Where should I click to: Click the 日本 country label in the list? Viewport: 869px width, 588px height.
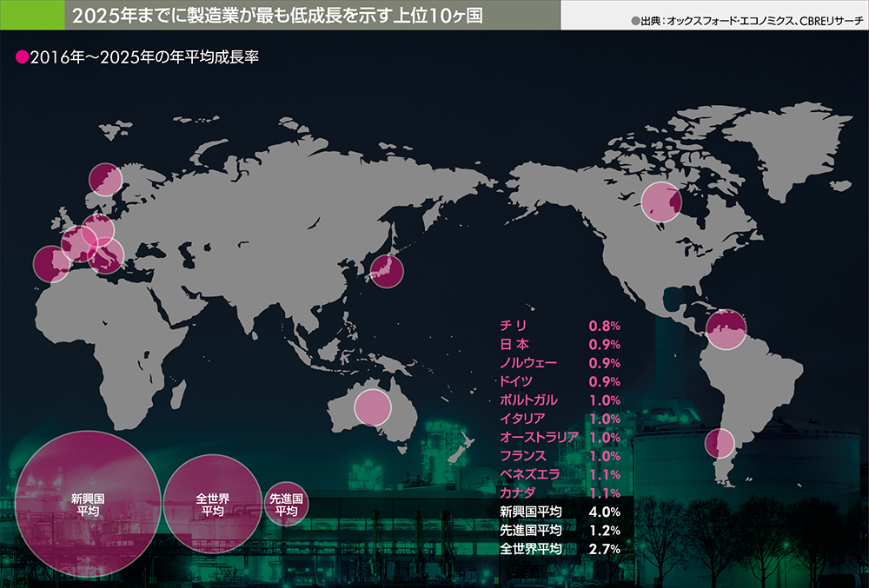514,345
